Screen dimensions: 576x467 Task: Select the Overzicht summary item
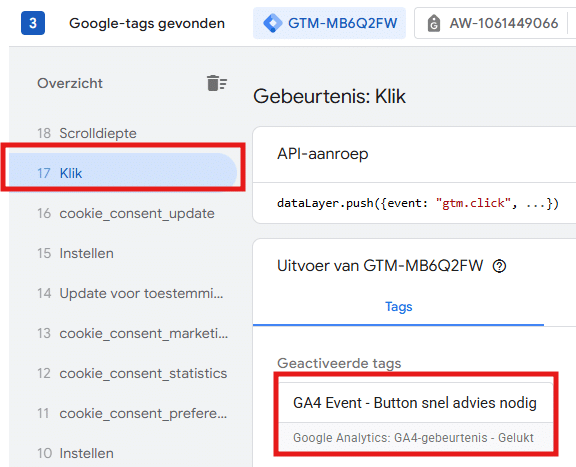coord(70,83)
